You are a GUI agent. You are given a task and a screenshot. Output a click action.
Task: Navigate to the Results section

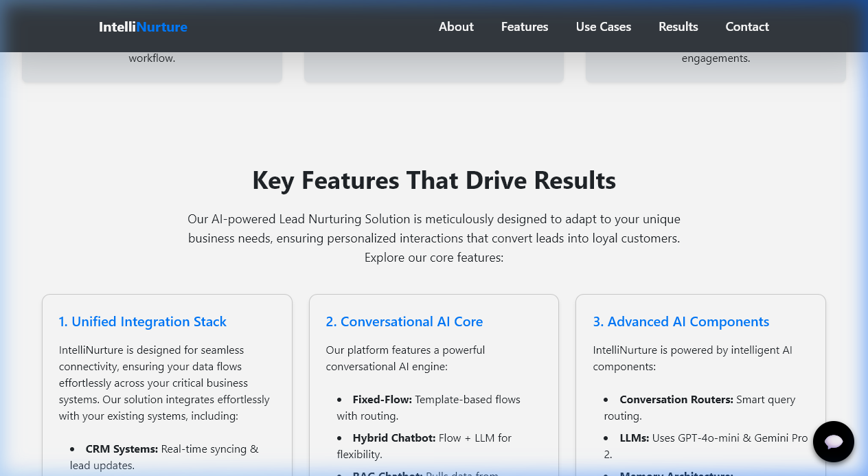pos(678,27)
